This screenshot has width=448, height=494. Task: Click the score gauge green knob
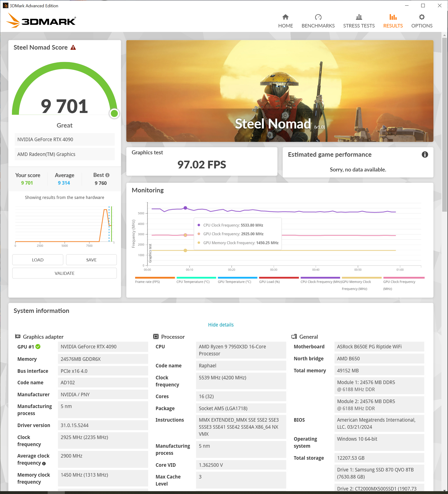click(x=114, y=113)
